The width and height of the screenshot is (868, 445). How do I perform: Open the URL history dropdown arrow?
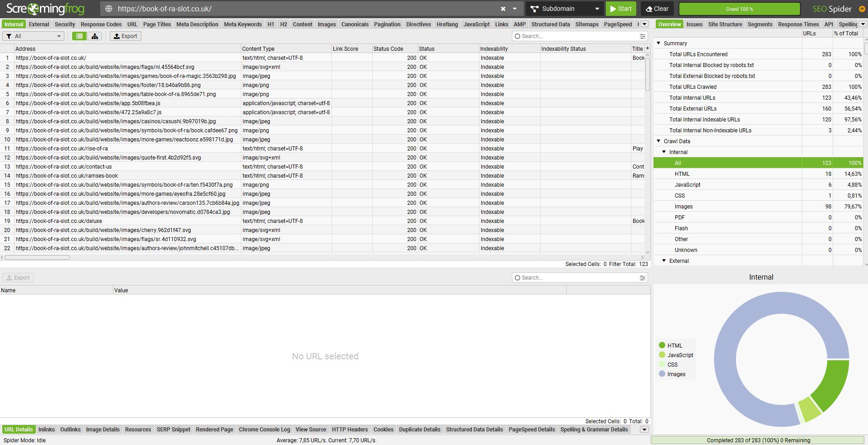515,9
